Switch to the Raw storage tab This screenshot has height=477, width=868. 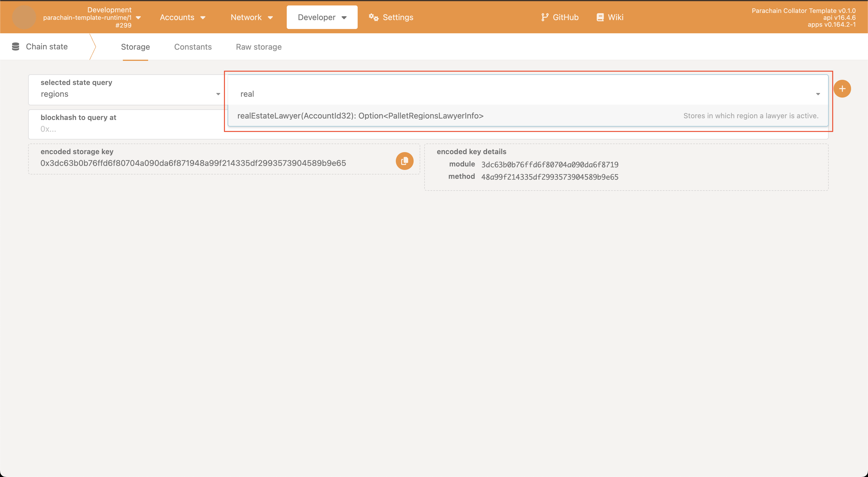coord(258,47)
